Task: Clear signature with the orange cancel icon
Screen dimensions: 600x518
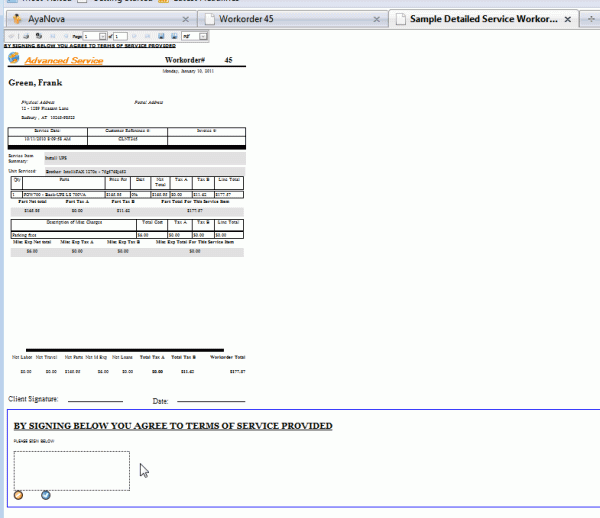Action: (x=18, y=495)
